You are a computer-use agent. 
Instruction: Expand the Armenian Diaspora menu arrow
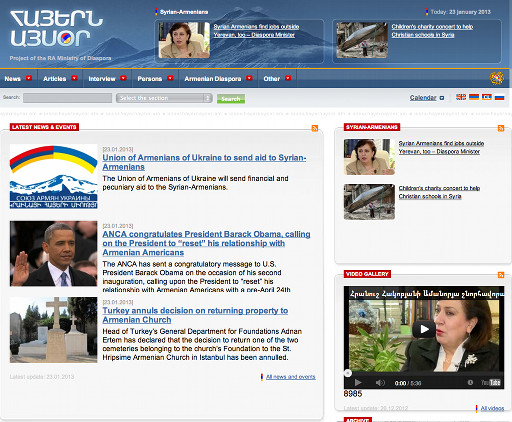pos(249,78)
